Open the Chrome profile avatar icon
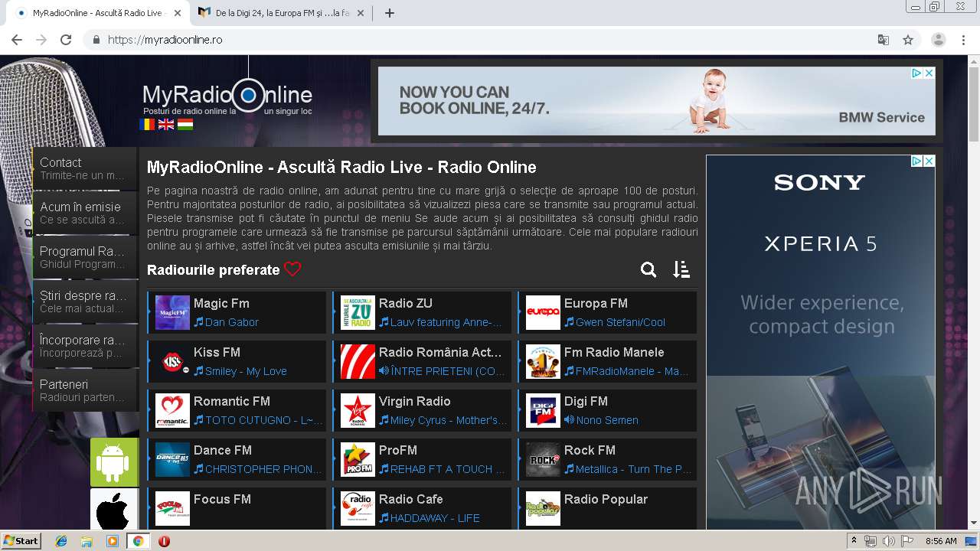 (x=938, y=40)
